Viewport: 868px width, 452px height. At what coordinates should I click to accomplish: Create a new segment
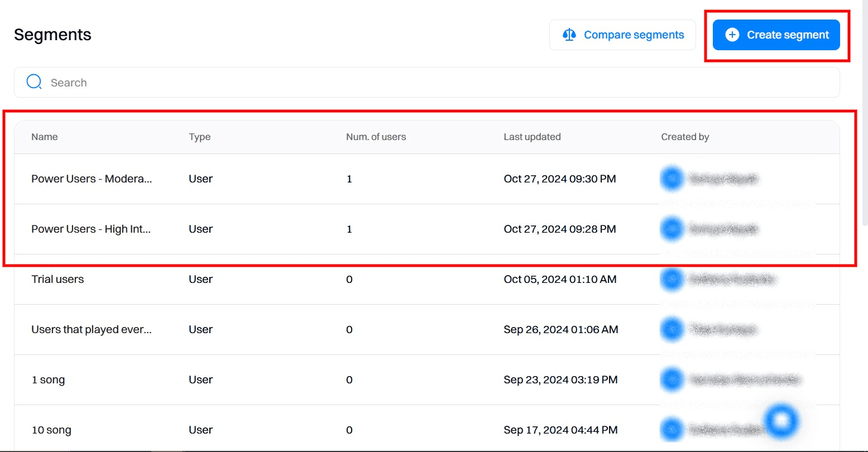tap(776, 35)
